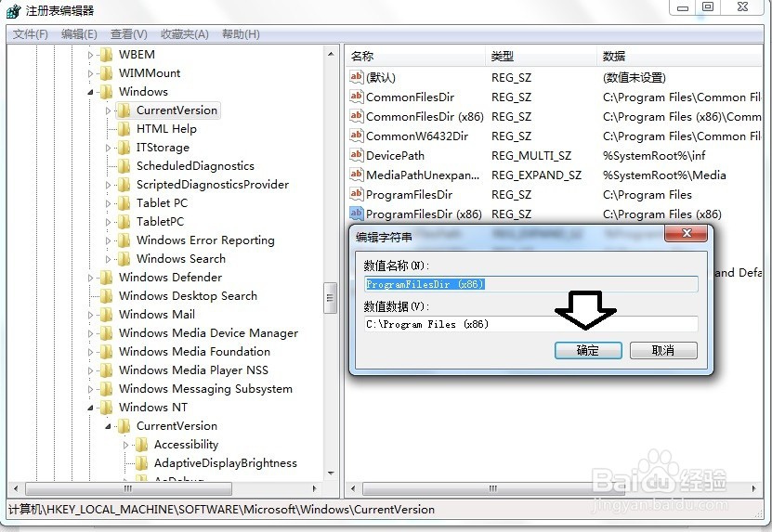Open the 收藏夹(A) menu

click(x=185, y=34)
